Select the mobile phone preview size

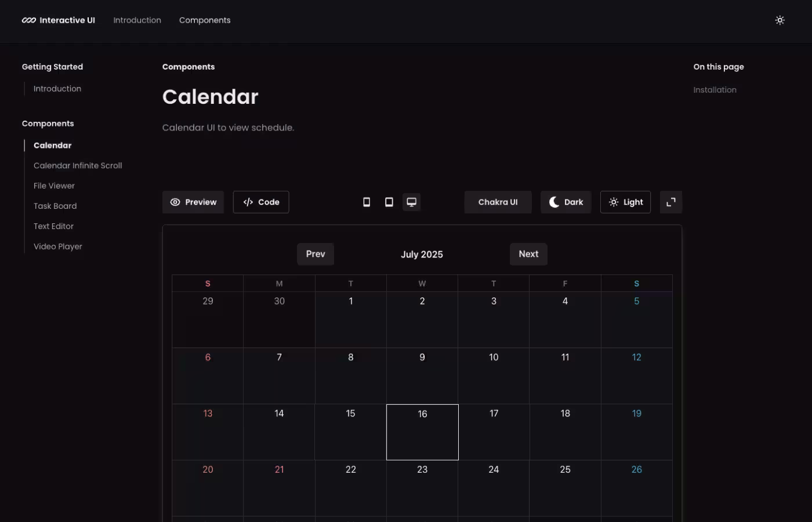[x=367, y=202]
